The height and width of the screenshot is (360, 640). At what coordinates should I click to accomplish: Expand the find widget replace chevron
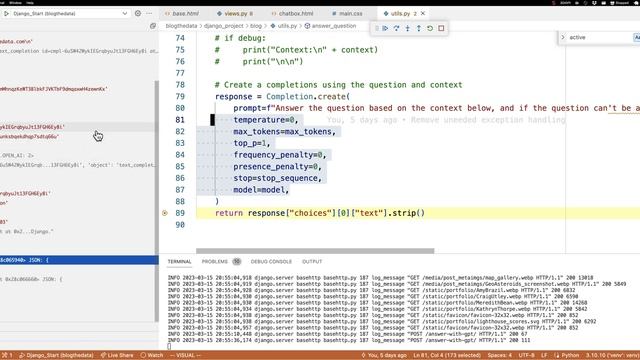(x=563, y=38)
